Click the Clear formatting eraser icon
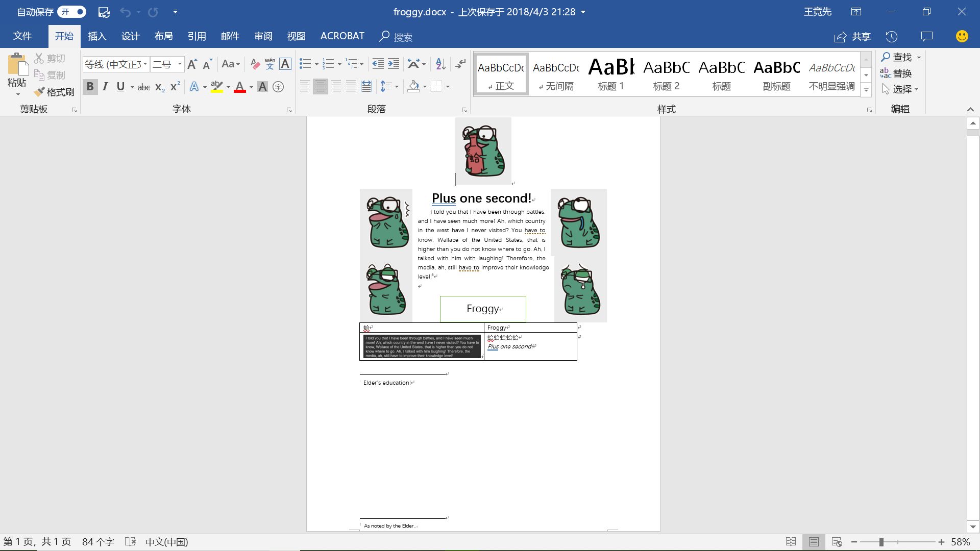Image resolution: width=980 pixels, height=551 pixels. point(255,64)
